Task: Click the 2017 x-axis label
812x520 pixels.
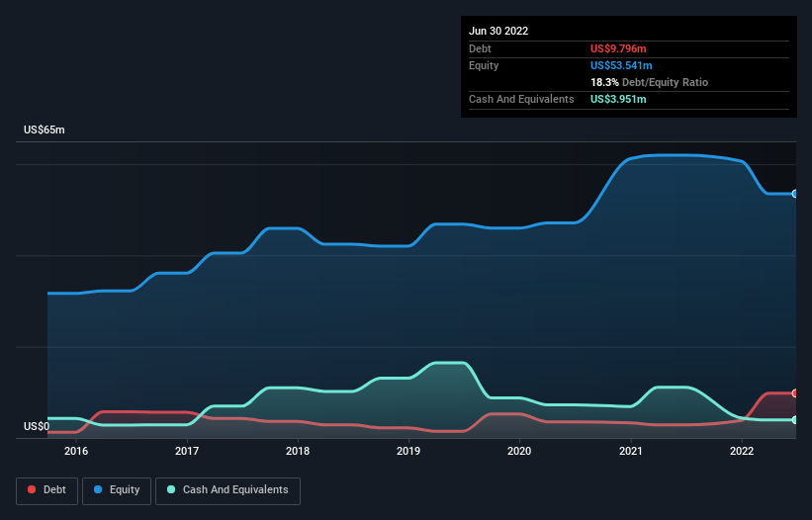Action: point(187,451)
